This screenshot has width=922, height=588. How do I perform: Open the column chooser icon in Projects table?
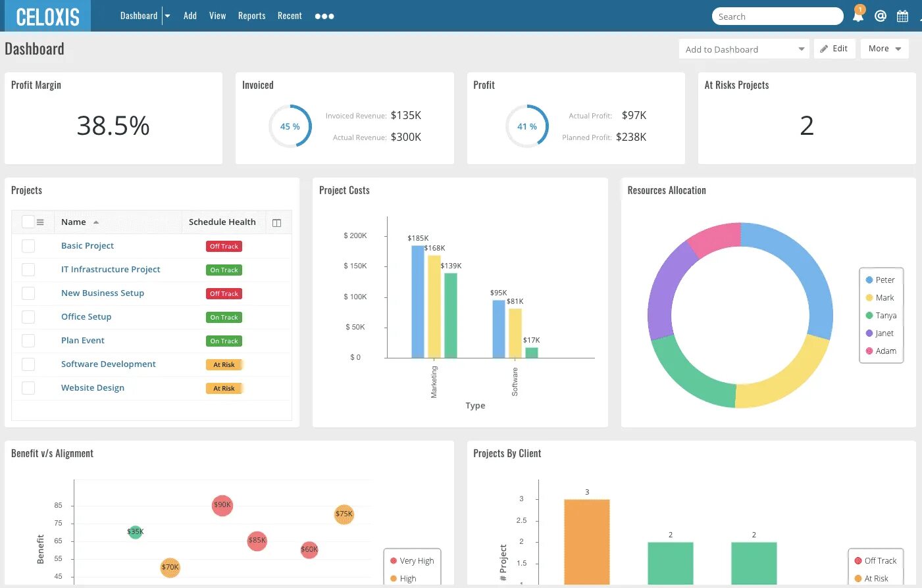coord(276,222)
